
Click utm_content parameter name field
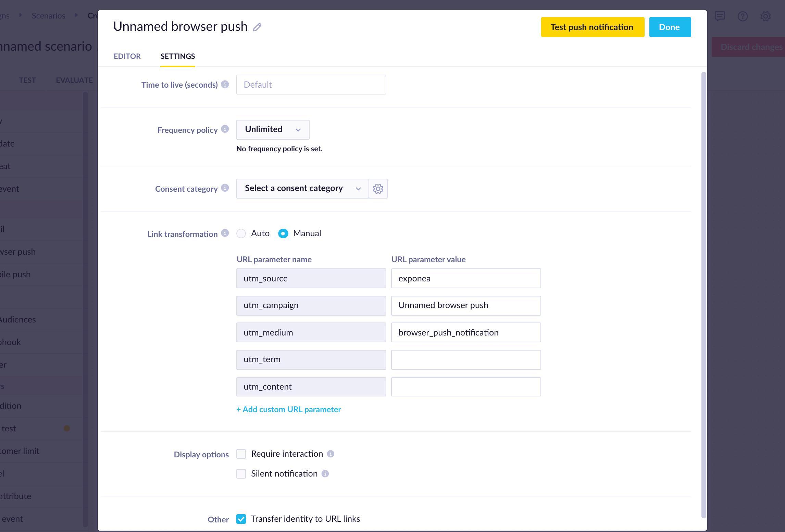(x=311, y=387)
